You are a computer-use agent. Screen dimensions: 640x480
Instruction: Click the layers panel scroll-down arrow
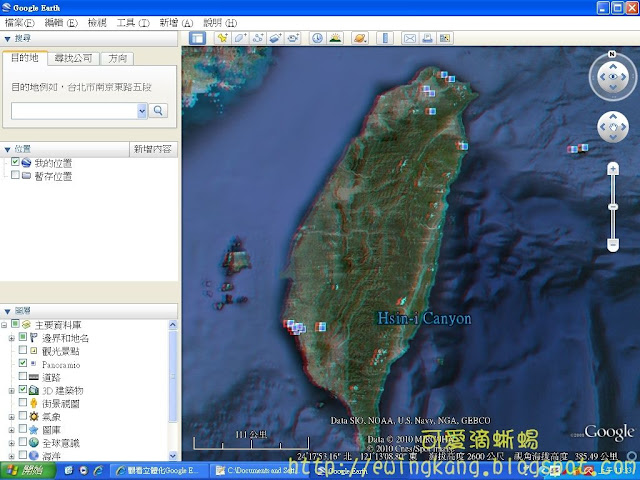(173, 456)
